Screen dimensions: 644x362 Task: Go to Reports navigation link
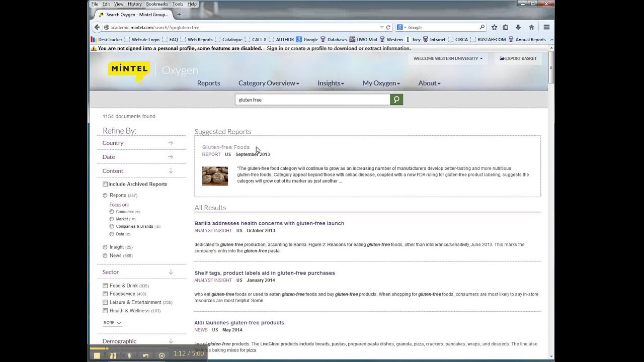[x=208, y=83]
